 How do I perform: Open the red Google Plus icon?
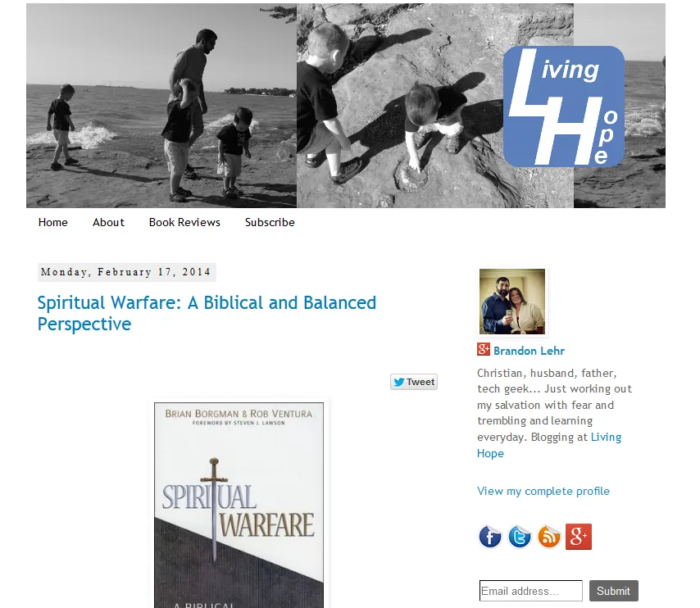point(579,536)
